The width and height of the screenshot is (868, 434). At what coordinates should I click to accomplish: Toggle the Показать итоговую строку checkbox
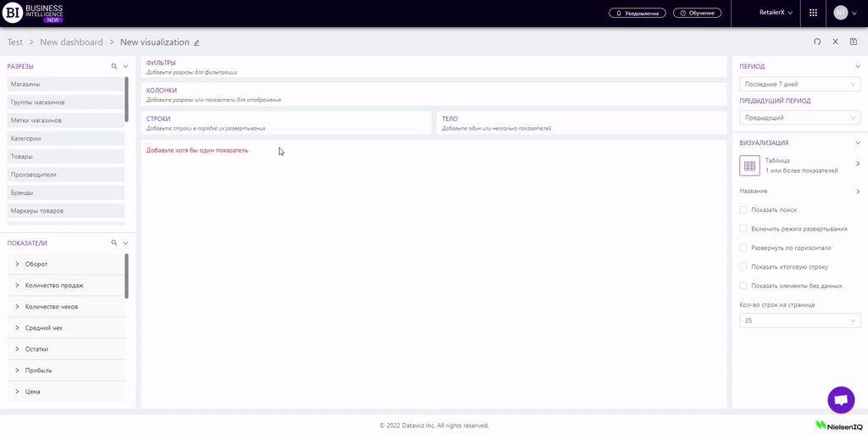(x=743, y=267)
